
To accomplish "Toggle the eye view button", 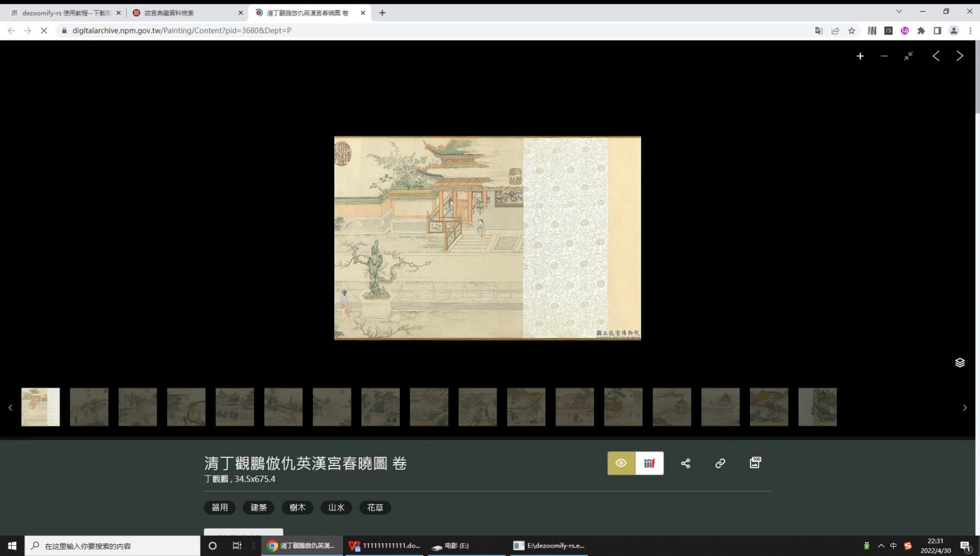I will [621, 463].
